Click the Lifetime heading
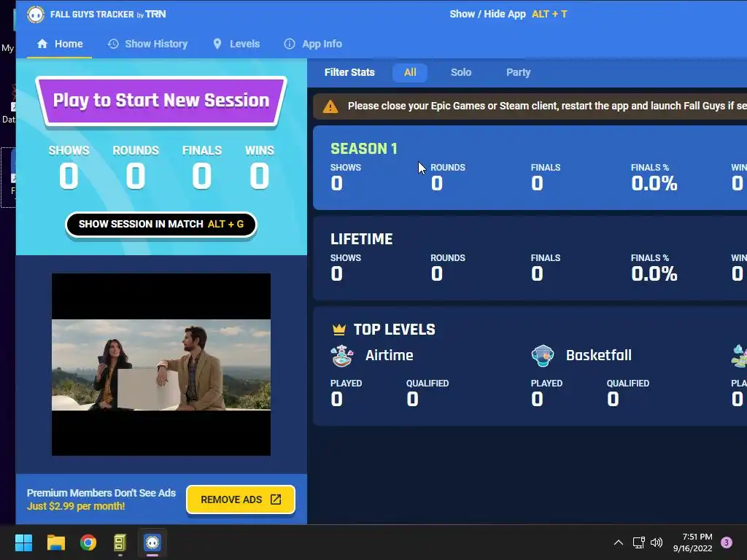The width and height of the screenshot is (747, 560). coord(362,239)
